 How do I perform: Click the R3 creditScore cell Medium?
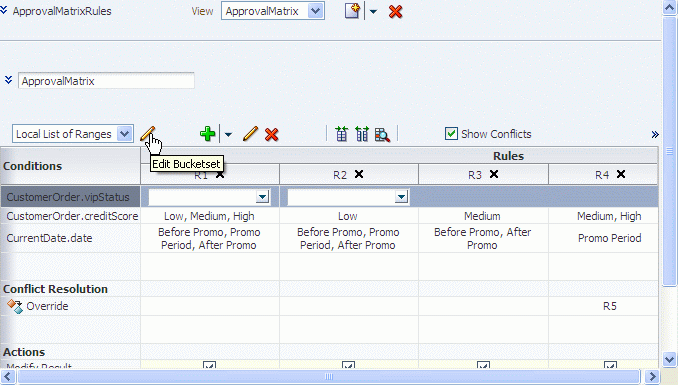(483, 216)
